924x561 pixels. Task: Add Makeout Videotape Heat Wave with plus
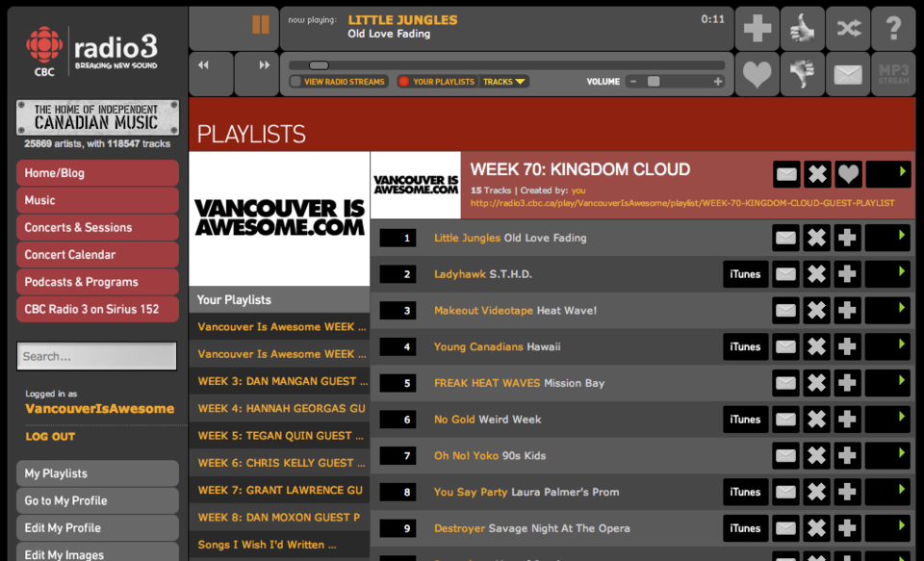(847, 311)
